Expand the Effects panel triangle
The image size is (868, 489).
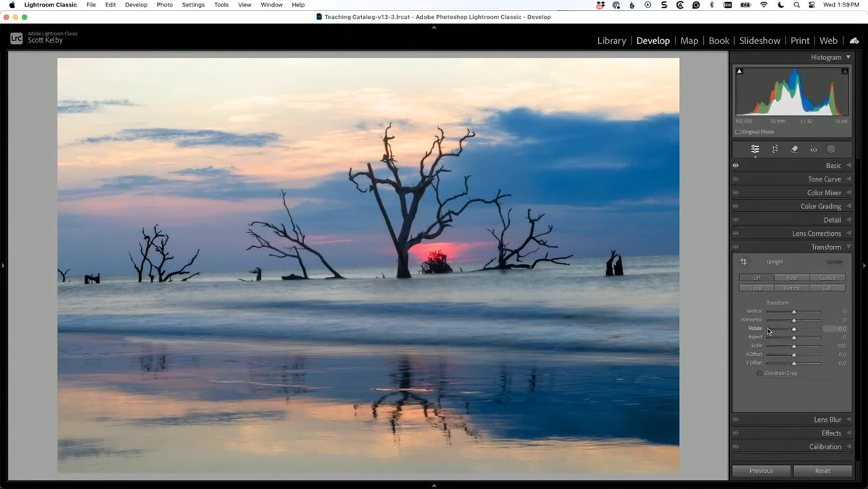[x=848, y=433]
